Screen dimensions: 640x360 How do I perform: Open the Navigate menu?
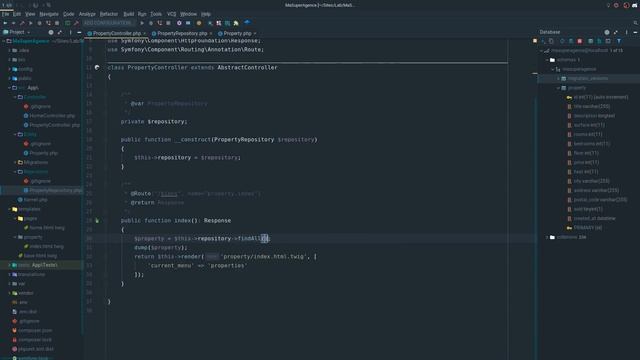pos(49,14)
